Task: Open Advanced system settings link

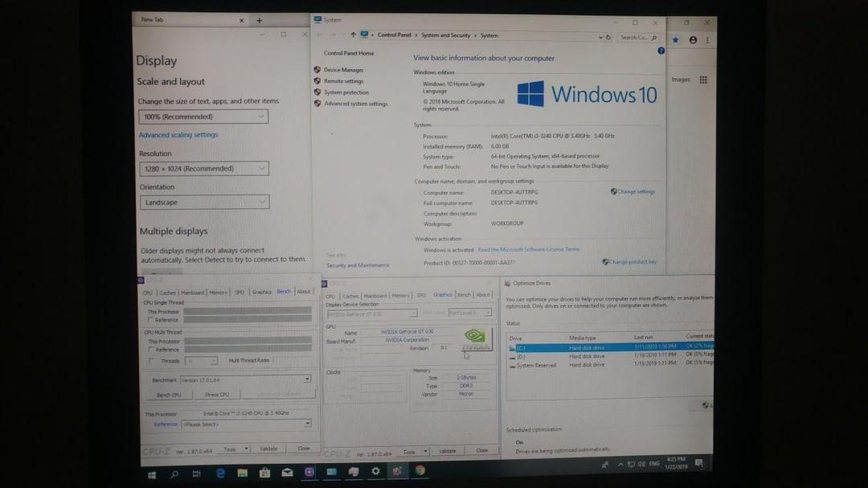Action: (x=355, y=104)
